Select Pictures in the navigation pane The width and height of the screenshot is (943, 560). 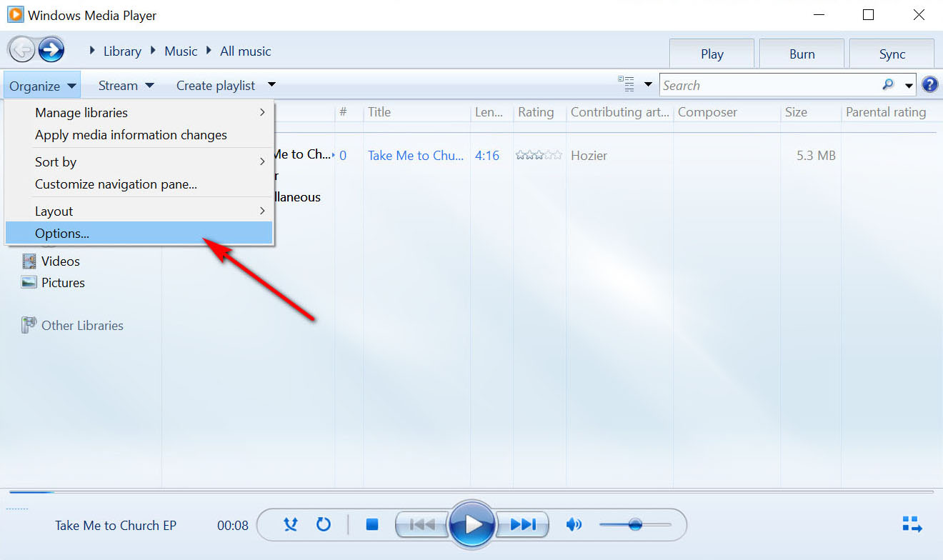click(x=63, y=283)
